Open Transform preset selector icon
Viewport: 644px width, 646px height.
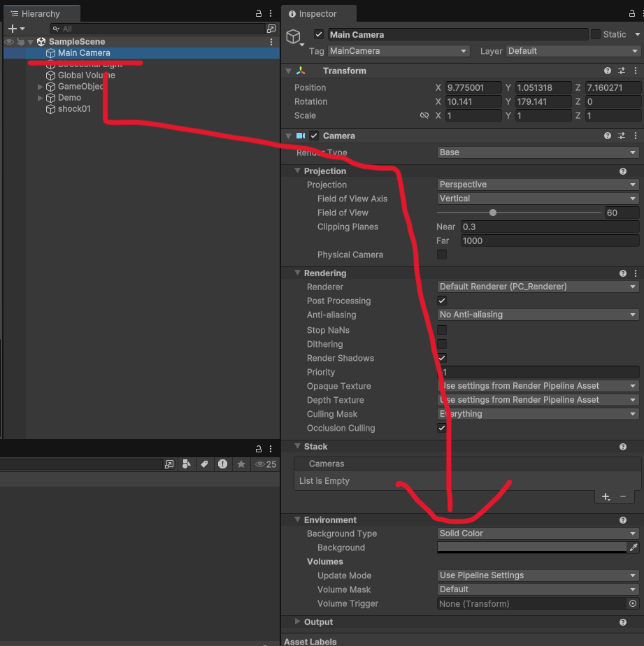(622, 71)
